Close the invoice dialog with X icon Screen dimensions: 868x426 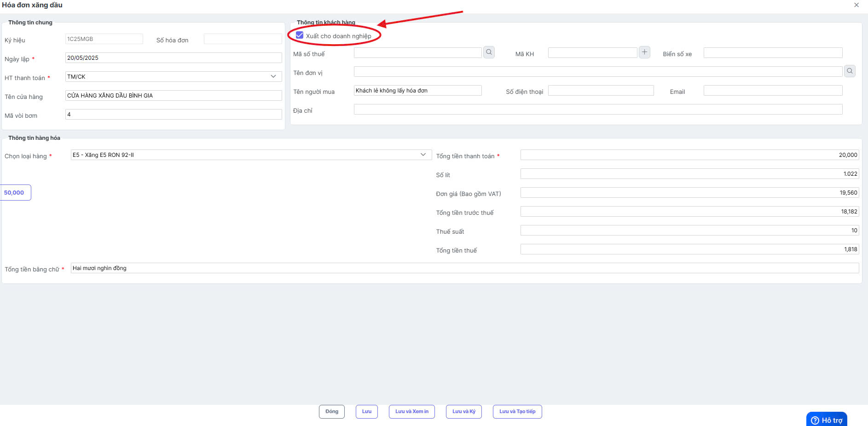pos(856,5)
